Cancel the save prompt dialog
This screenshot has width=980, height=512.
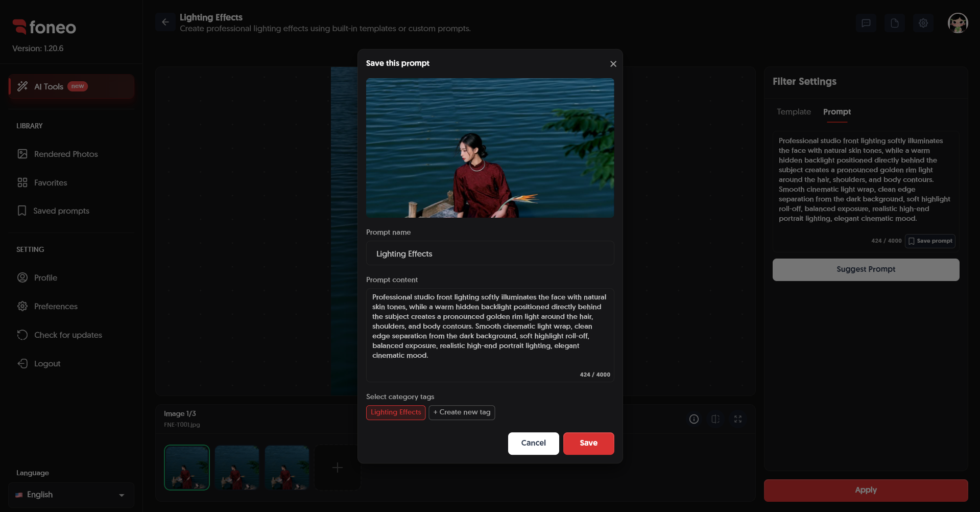point(534,443)
